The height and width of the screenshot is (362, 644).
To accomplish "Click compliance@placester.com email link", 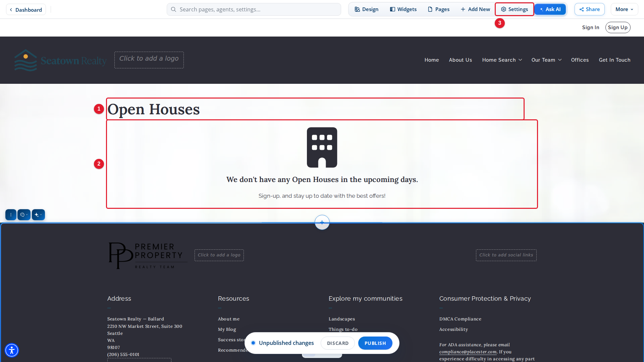I will coord(468,352).
